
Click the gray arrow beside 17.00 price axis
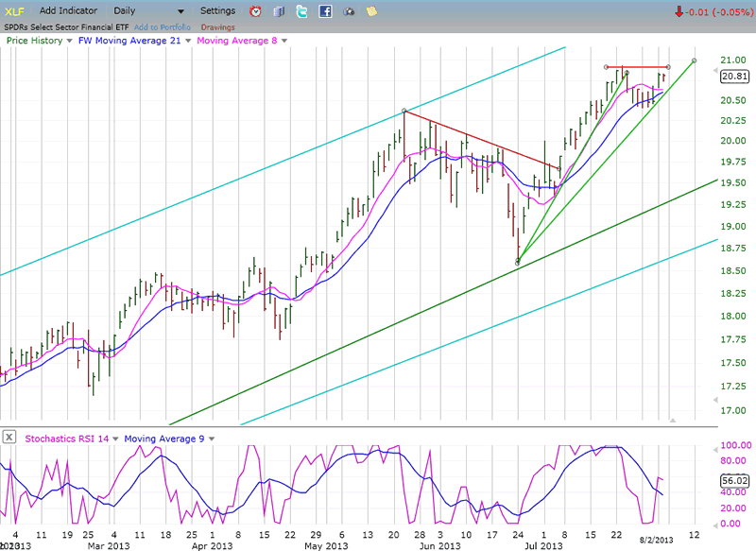point(715,400)
